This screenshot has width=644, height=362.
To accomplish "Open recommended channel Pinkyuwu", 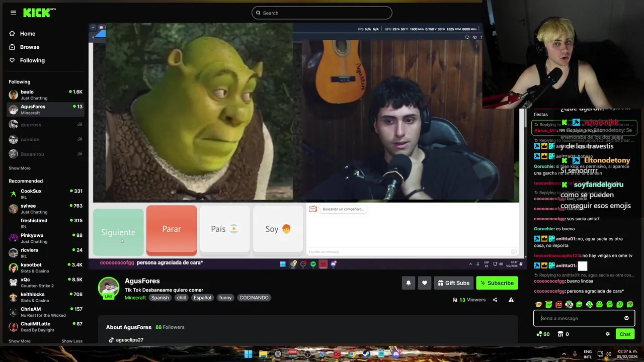I will 45,238.
